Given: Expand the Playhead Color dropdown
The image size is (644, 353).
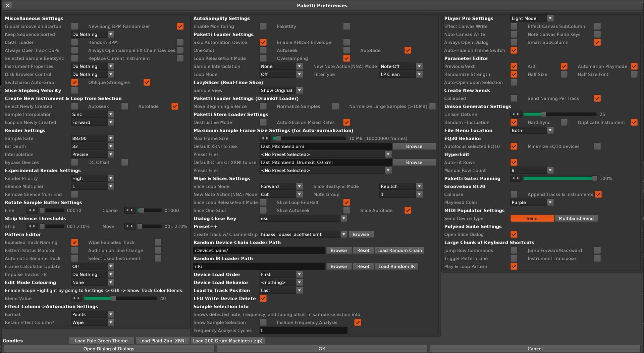Looking at the screenshot, I should coord(532,203).
